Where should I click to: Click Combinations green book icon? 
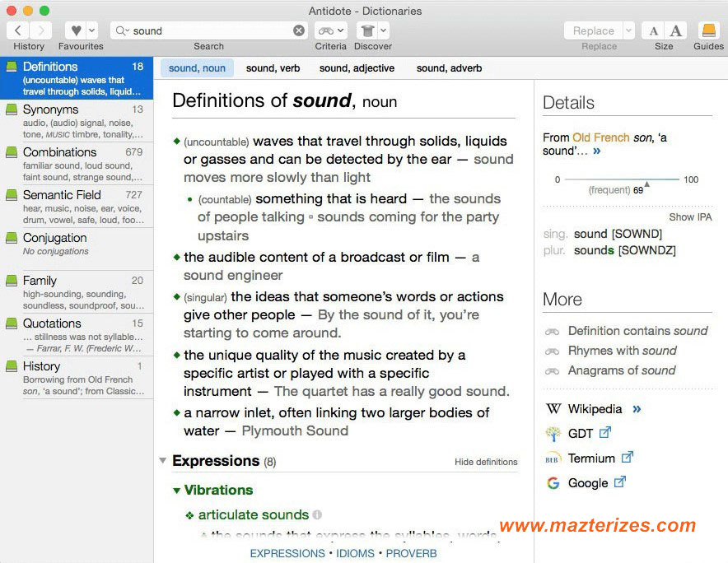click(x=12, y=152)
